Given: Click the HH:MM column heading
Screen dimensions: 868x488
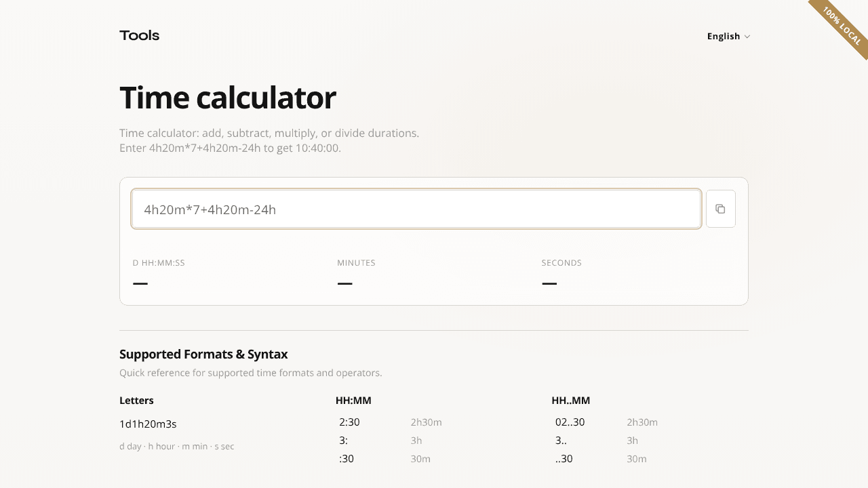Looking at the screenshot, I should coord(353,401).
